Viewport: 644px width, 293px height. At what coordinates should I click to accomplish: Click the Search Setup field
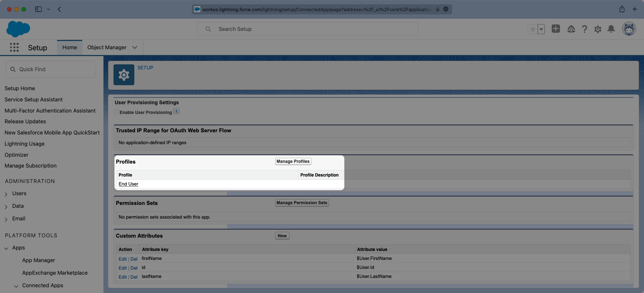pos(307,29)
